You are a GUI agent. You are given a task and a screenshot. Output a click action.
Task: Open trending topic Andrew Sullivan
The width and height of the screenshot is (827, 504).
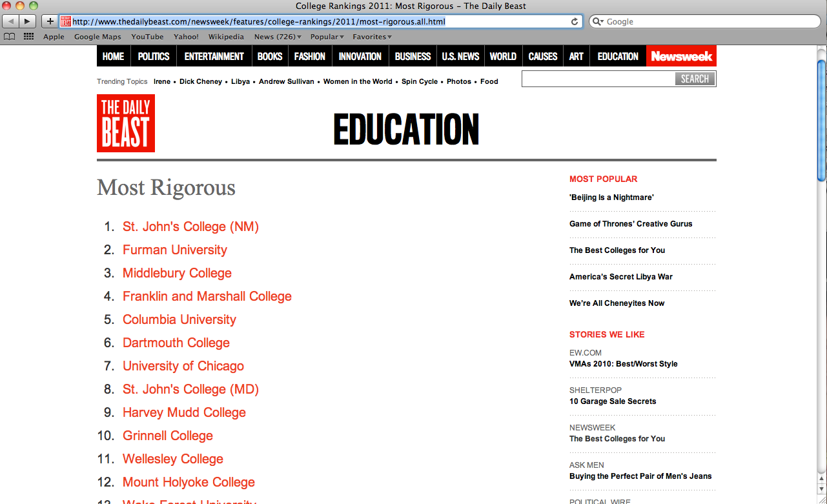click(287, 81)
